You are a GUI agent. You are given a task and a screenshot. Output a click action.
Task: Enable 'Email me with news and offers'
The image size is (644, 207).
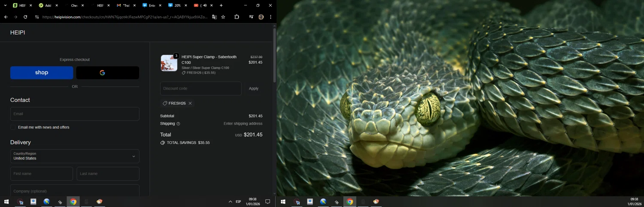pyautogui.click(x=13, y=127)
